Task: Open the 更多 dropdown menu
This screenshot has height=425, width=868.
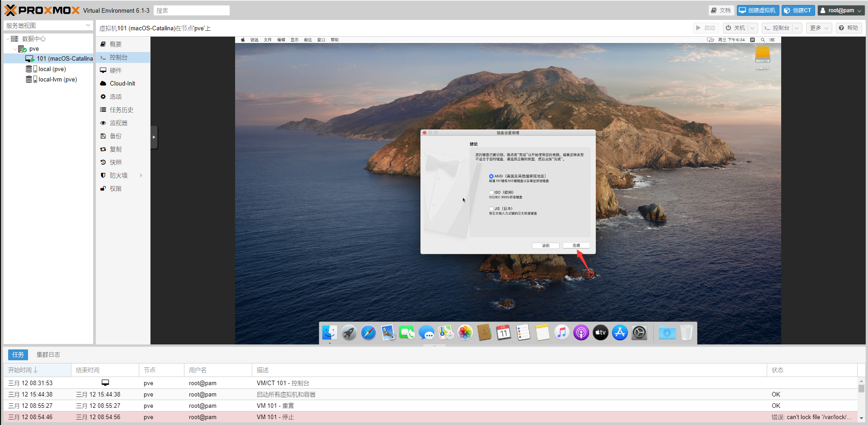Action: 819,28
